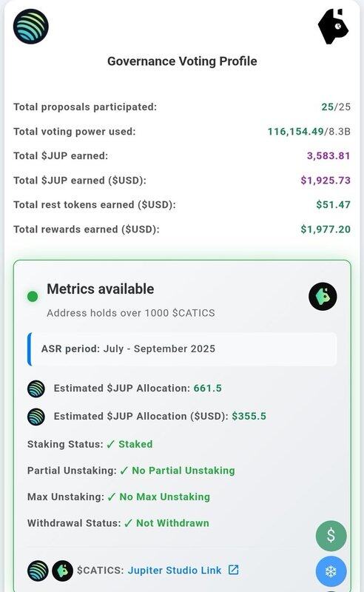364x592 pixels.
Task: Open the Jupiter Studio Link
Action: pyautogui.click(x=175, y=570)
